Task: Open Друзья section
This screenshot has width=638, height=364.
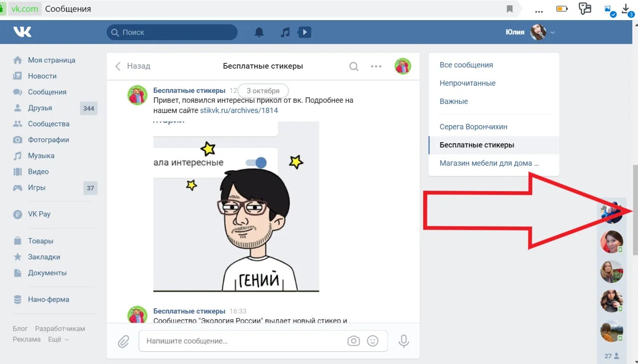Action: coord(40,108)
